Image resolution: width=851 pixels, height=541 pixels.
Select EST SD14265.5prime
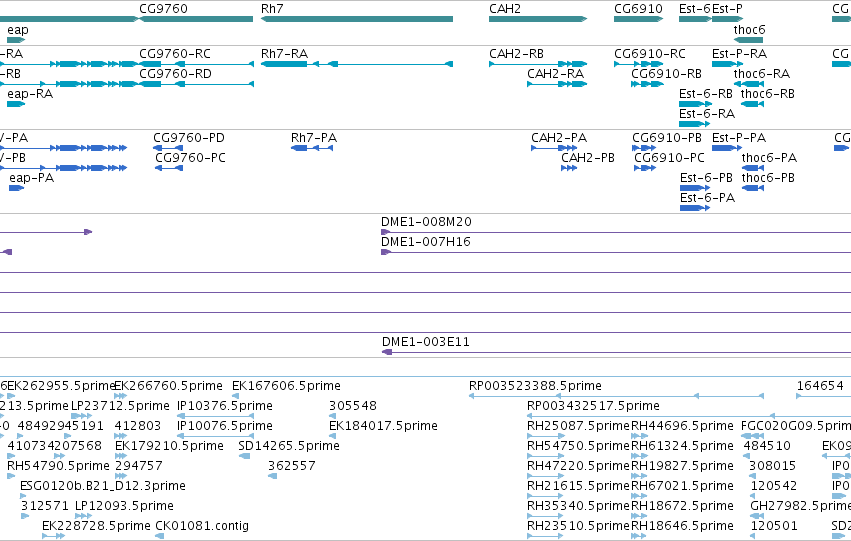click(x=244, y=456)
